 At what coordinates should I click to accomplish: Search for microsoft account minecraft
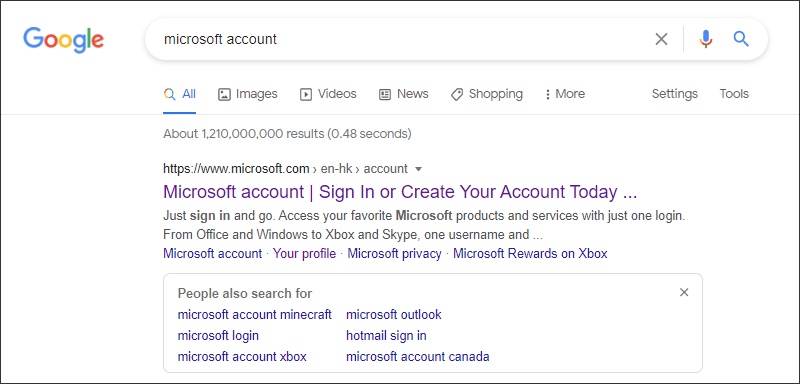[255, 314]
